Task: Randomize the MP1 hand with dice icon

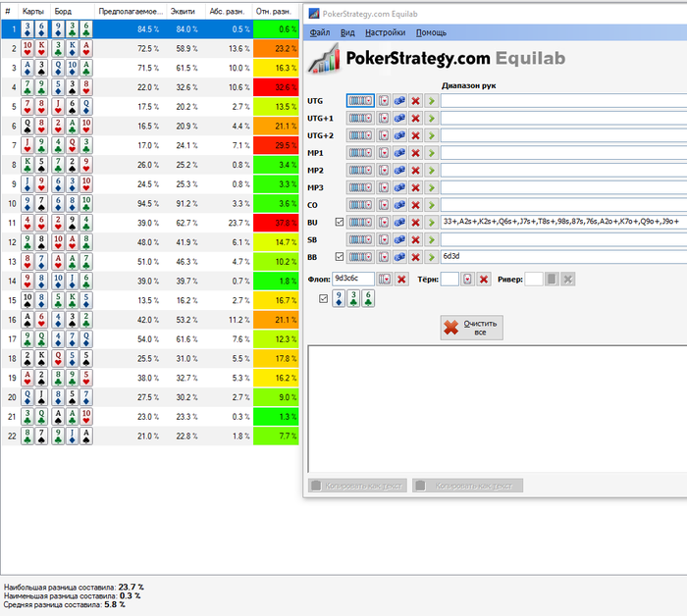Action: coord(399,153)
